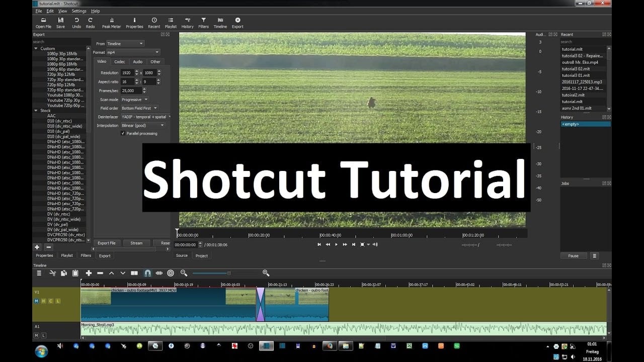644x362 pixels.
Task: Click the player volume speaker icon
Action: click(375, 244)
